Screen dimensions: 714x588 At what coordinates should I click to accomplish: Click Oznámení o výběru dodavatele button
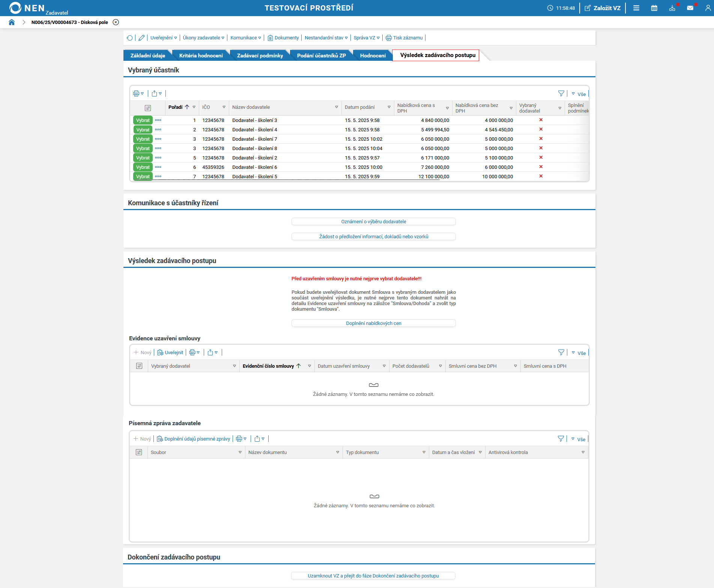(373, 222)
